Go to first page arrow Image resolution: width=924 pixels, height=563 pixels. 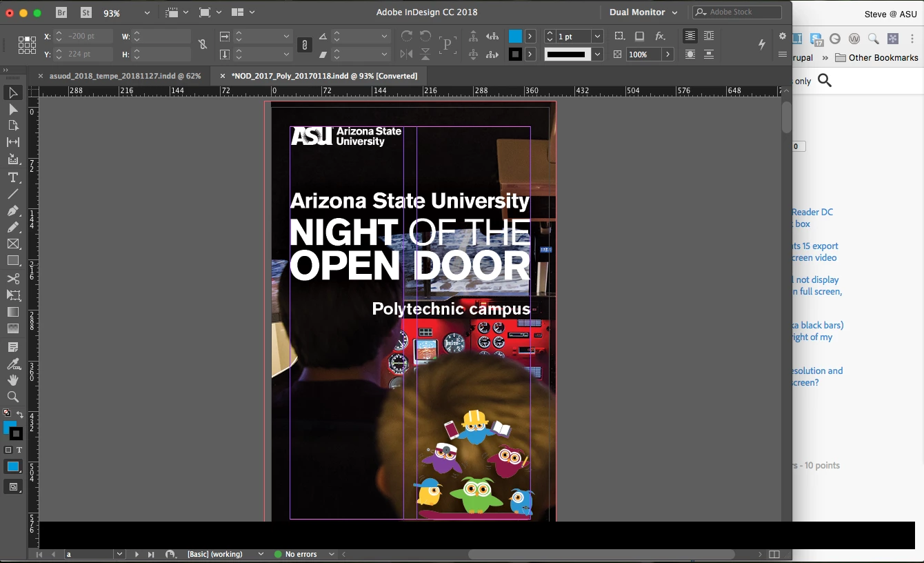pos(39,554)
